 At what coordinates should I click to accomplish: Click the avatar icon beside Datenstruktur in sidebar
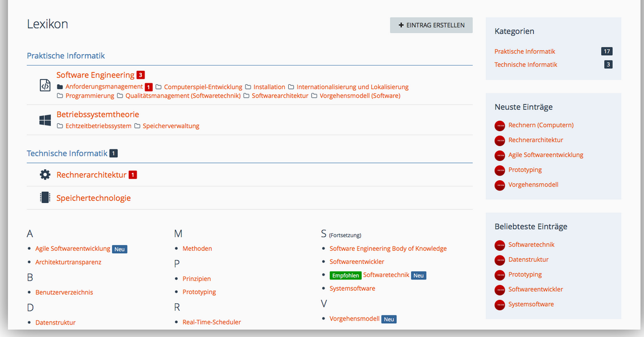[500, 260]
